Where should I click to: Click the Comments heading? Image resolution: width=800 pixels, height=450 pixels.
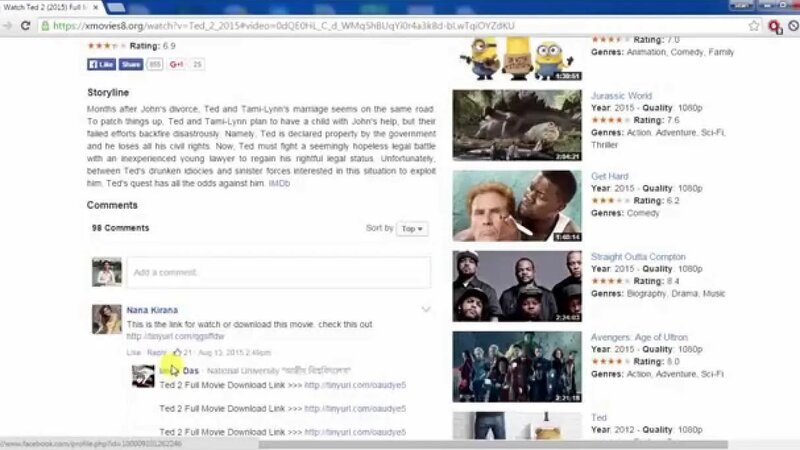coord(112,205)
